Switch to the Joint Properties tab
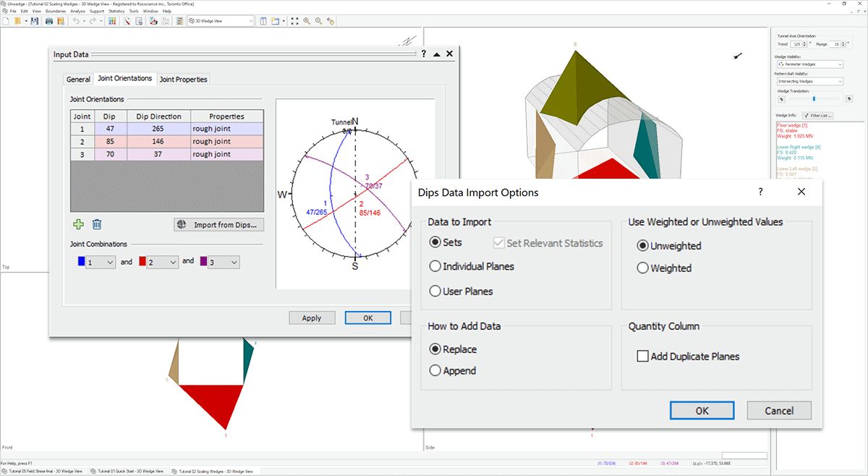 183,80
